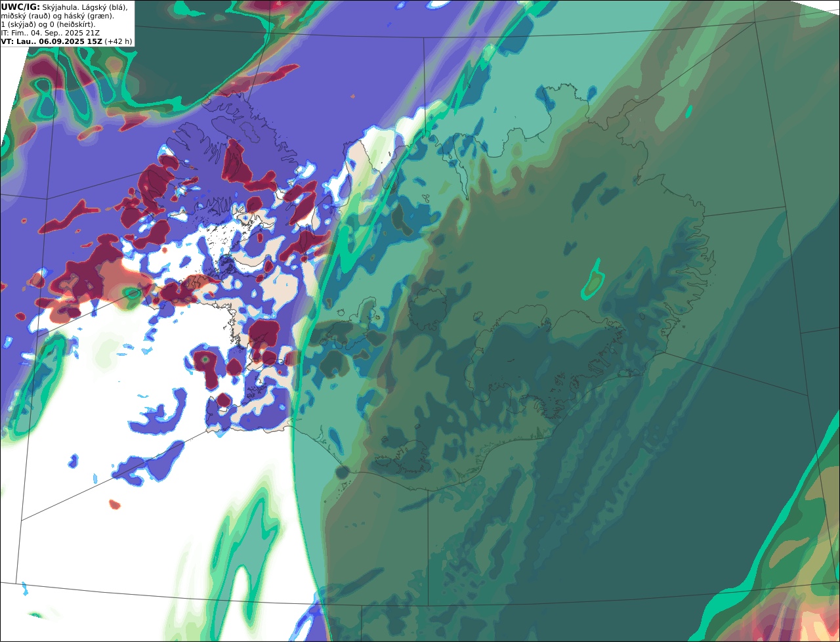Click the "miðský (rauð) og háský (græn)." line
This screenshot has width=840, height=642.
click(57, 16)
